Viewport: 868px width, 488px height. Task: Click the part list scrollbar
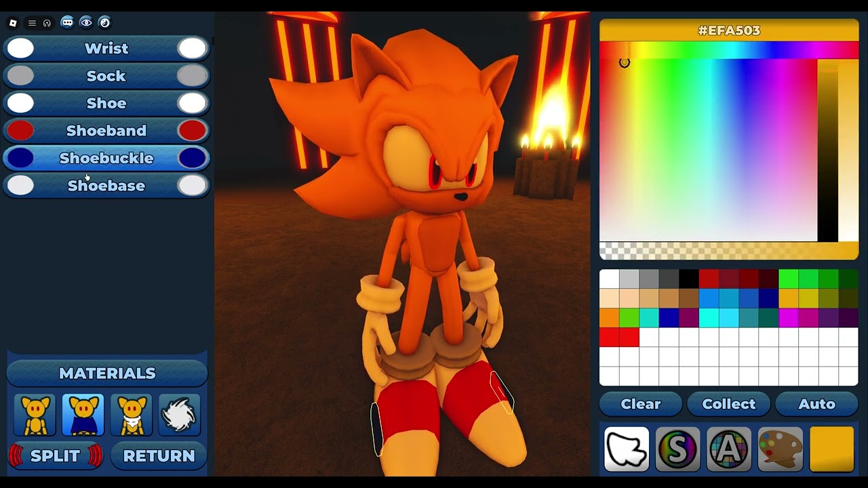tap(212, 41)
